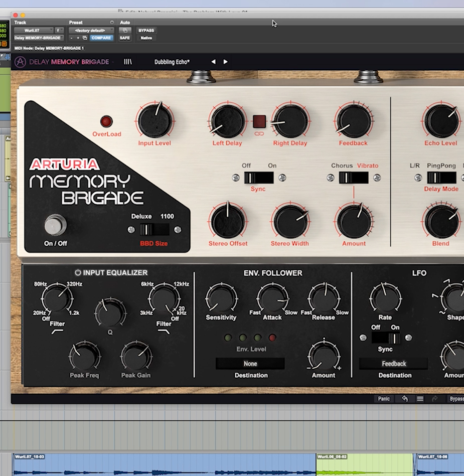Click the LFO Rate knob
This screenshot has height=476, width=464.
coord(385,298)
